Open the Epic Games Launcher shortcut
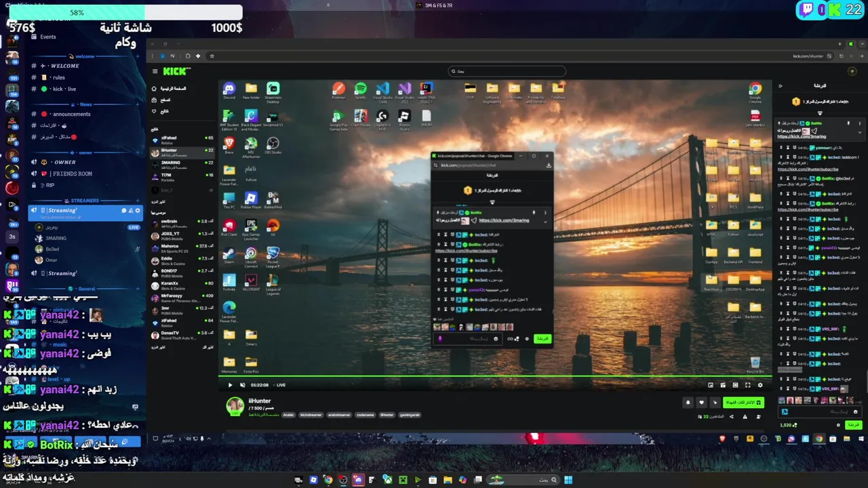Screen dimensions: 868x488 tap(251, 229)
